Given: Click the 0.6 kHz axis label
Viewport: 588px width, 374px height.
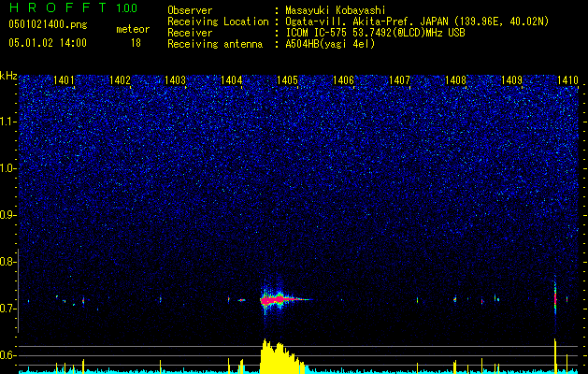Looking at the screenshot, I should click(8, 355).
